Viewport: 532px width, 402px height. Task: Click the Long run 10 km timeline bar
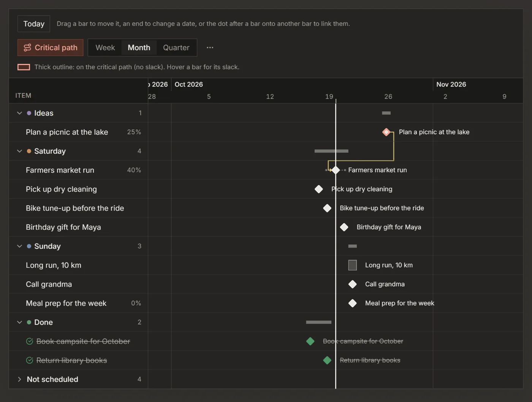[353, 265]
